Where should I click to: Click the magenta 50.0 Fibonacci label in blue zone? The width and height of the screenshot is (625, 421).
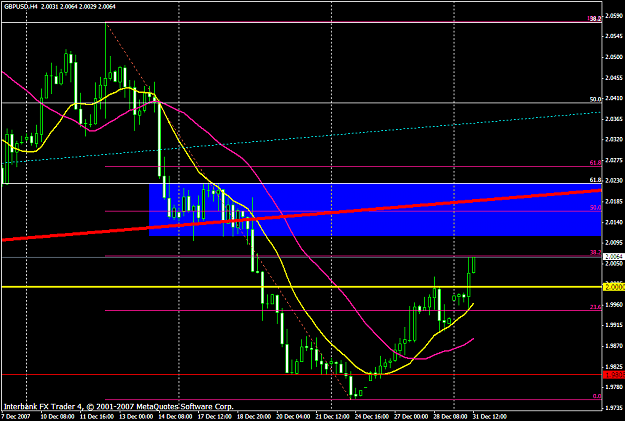tap(596, 208)
